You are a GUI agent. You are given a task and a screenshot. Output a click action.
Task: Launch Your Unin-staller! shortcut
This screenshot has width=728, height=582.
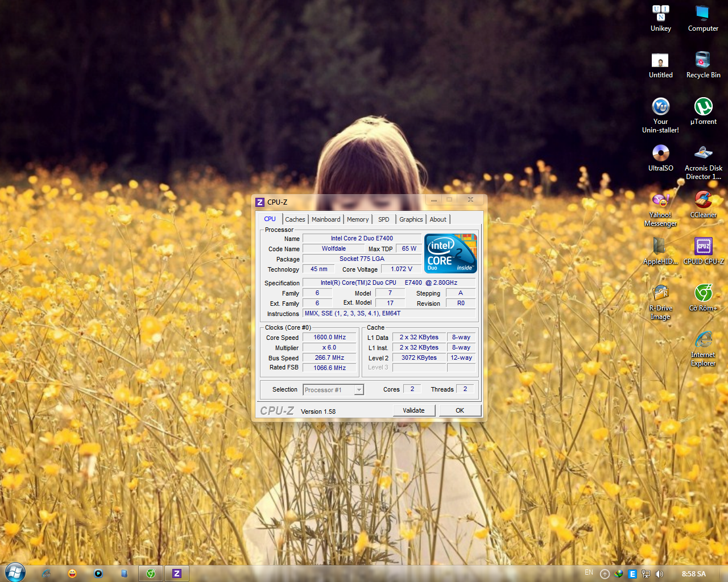[x=660, y=115]
